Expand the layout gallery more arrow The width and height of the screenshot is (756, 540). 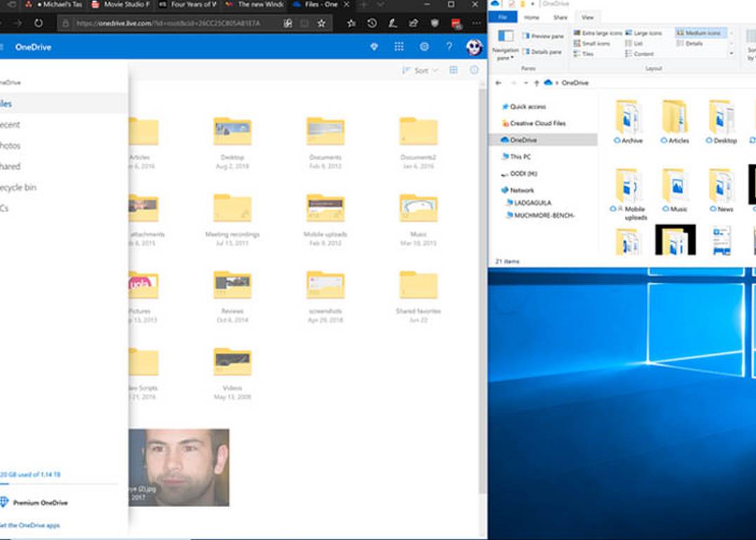[731, 53]
